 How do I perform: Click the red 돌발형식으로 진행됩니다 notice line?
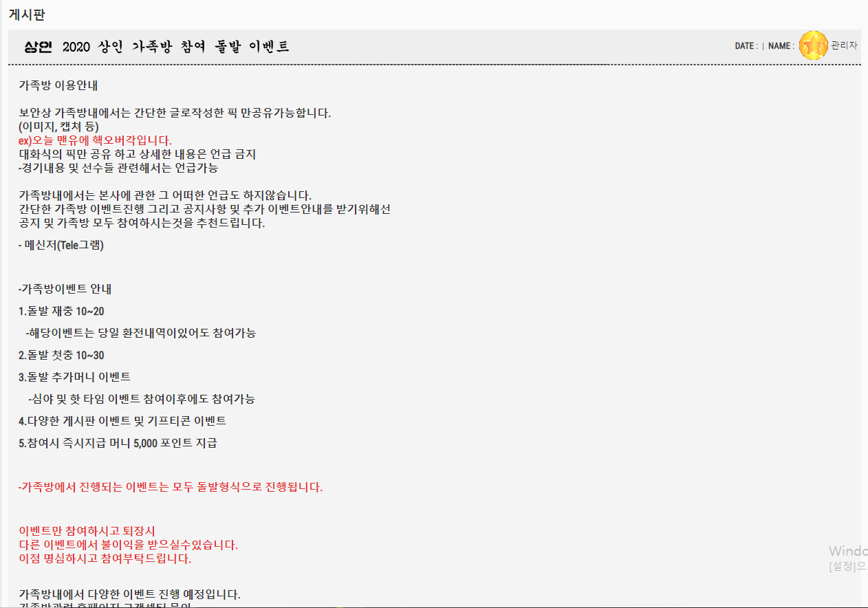click(x=171, y=487)
